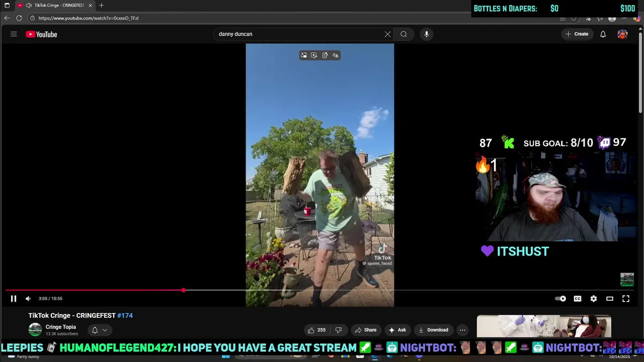Click the Cringe Topia channel avatar

[35, 330]
